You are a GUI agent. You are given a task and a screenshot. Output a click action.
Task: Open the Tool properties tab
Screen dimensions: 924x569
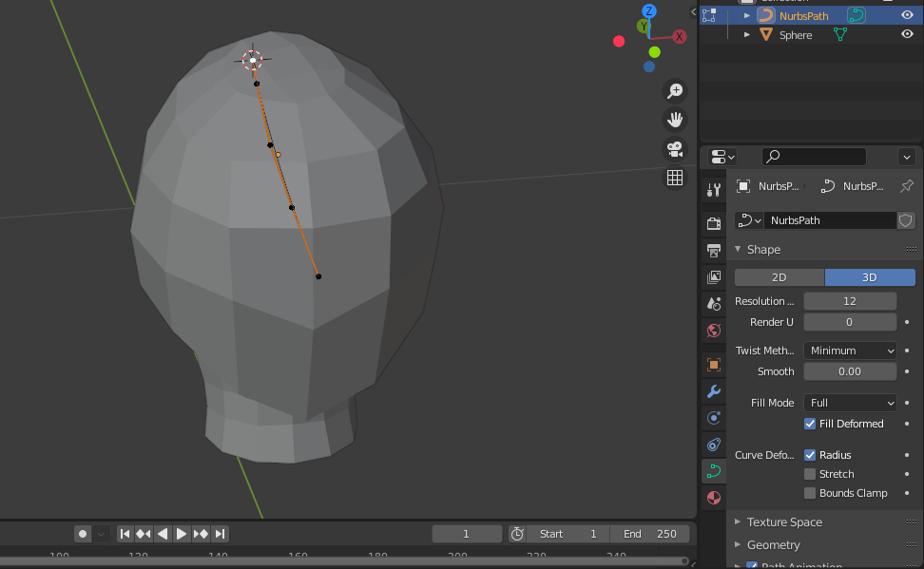coord(714,190)
